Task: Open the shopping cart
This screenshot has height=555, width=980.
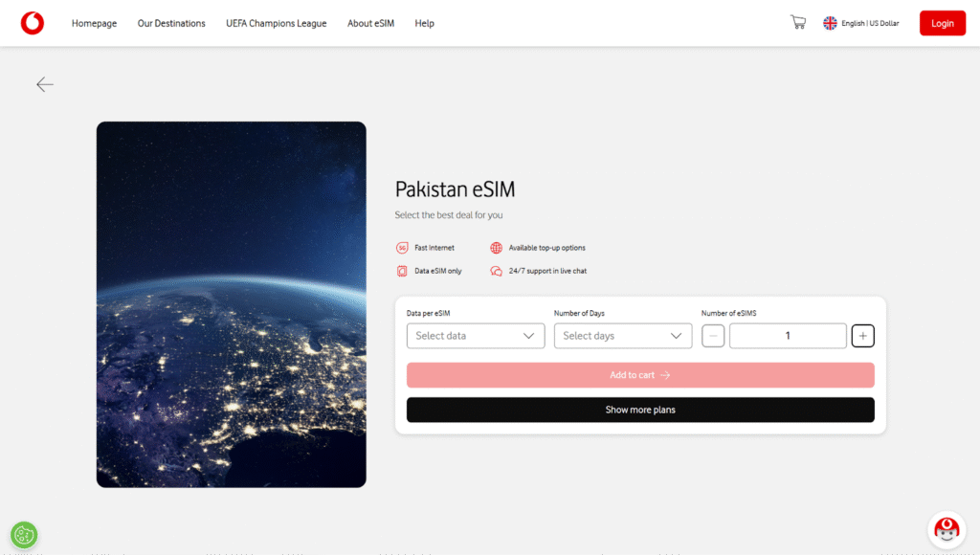Action: click(x=798, y=21)
